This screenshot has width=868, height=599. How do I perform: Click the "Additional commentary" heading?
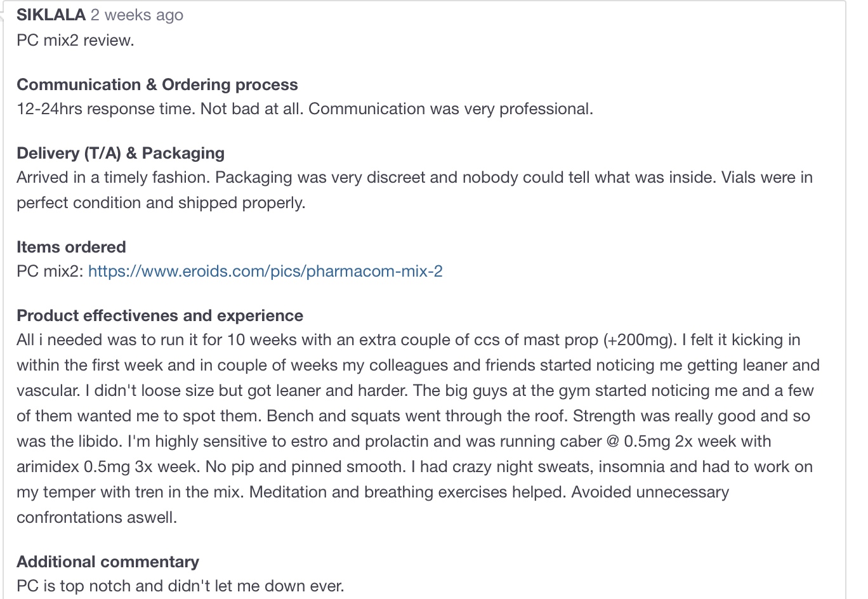click(x=108, y=562)
